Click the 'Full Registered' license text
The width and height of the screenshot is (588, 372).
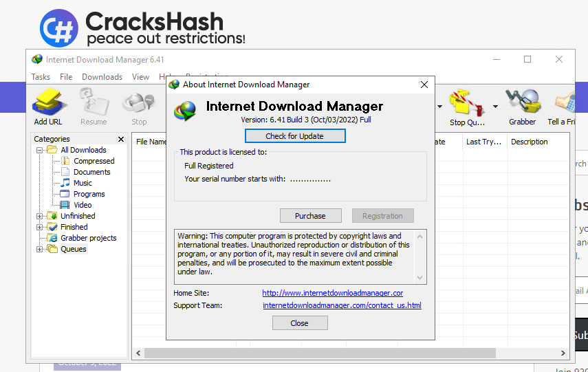(209, 166)
